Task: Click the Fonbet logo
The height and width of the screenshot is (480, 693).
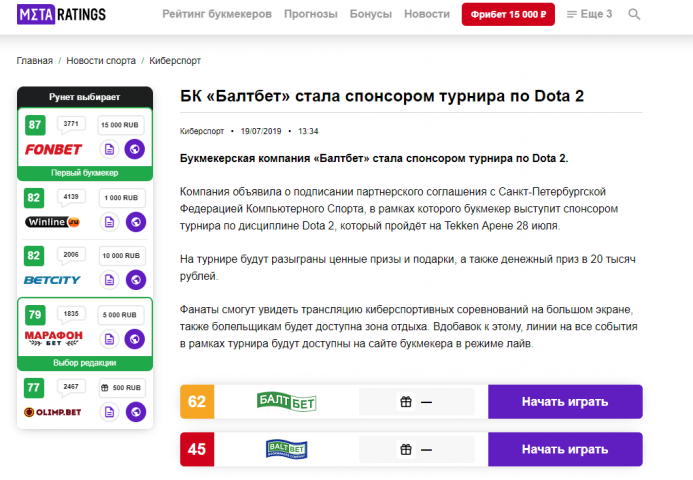Action: (x=53, y=149)
